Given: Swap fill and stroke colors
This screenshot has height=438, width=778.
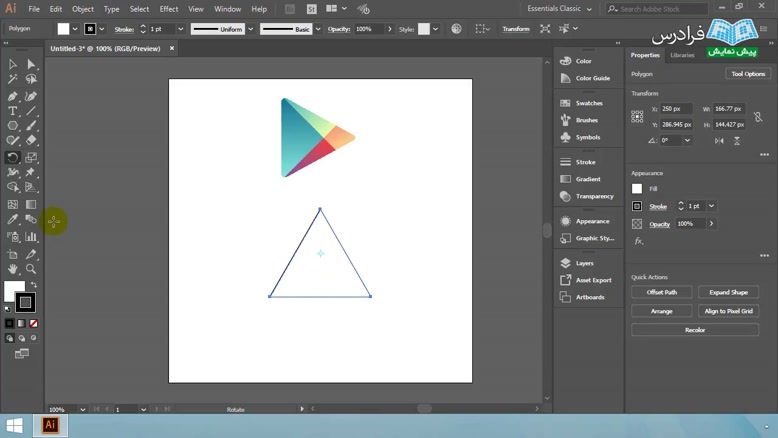Looking at the screenshot, I should pos(34,285).
